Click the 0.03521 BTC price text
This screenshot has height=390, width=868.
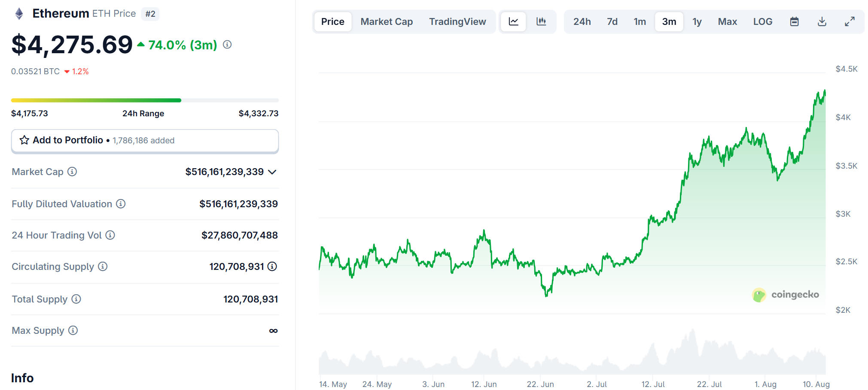[35, 71]
